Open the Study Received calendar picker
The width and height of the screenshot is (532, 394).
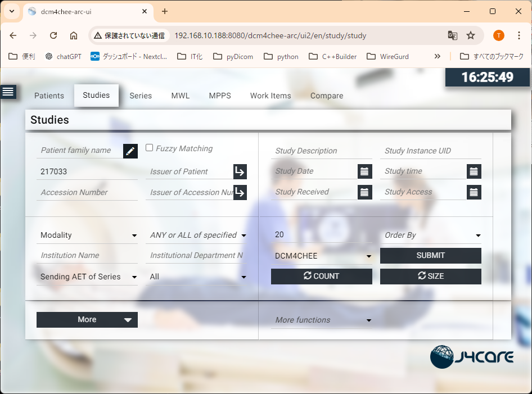pos(364,192)
